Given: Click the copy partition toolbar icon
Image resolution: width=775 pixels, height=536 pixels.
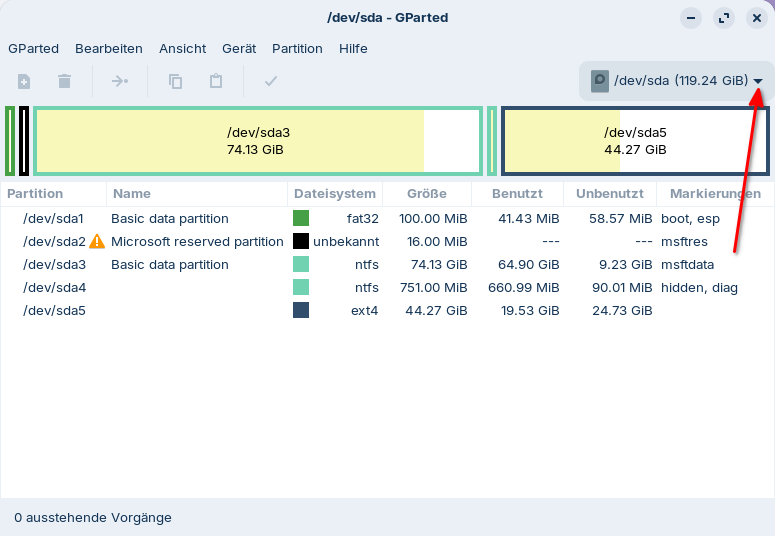Looking at the screenshot, I should pos(175,81).
